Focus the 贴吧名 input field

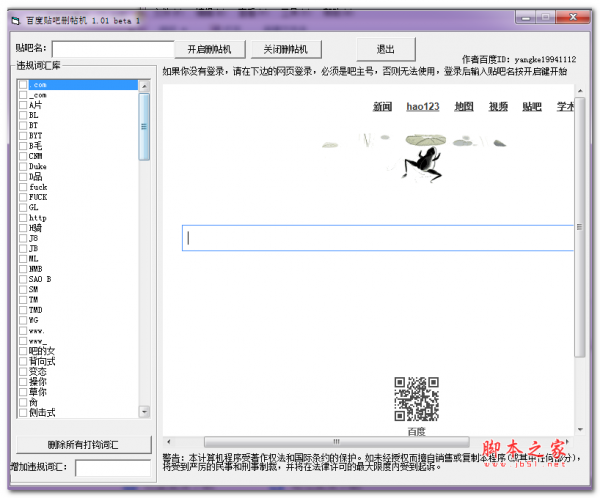coord(113,49)
